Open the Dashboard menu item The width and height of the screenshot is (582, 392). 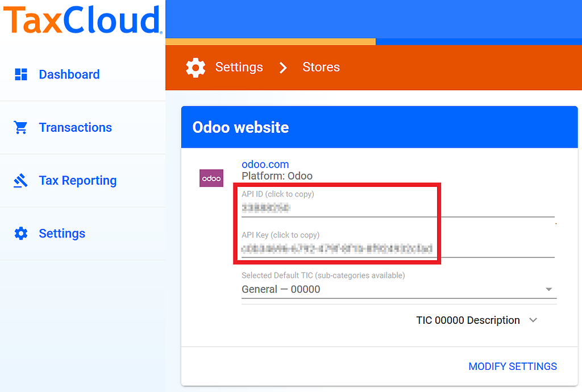[x=69, y=74]
